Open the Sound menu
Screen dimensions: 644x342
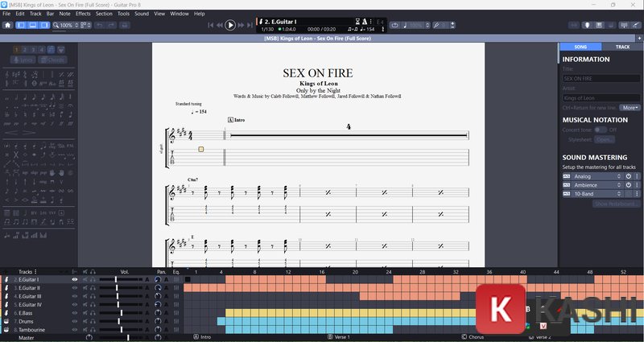142,14
